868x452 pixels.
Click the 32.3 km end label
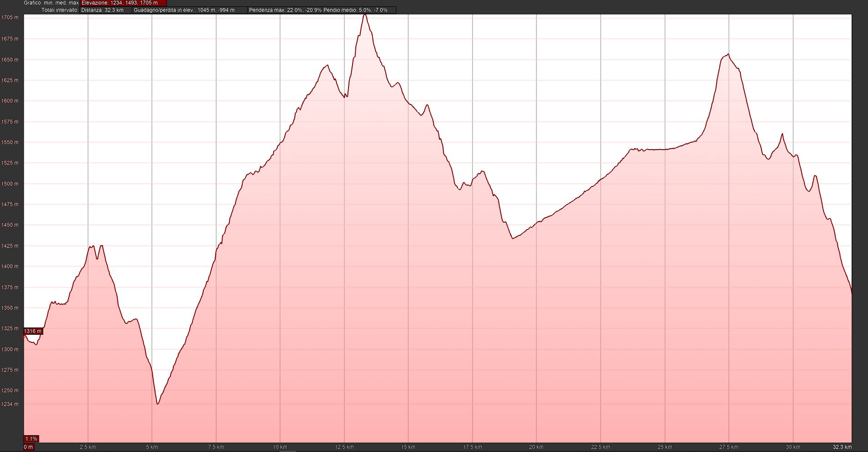(842, 447)
